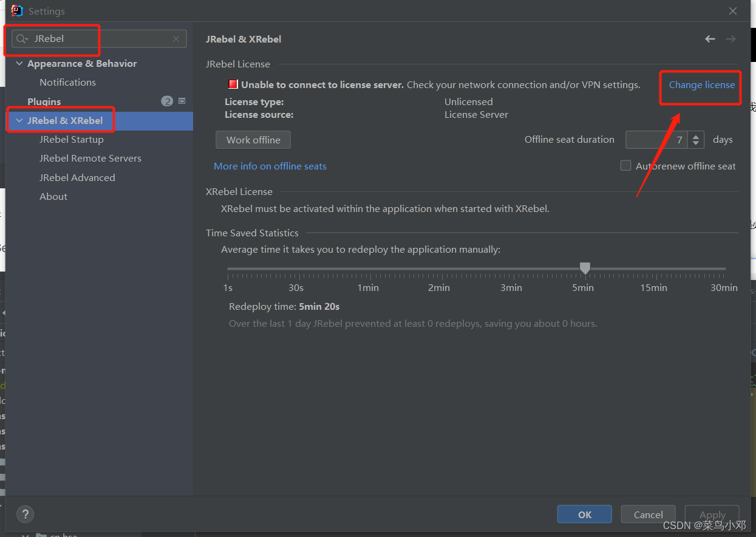Click the 30min label on the slider scale
Image resolution: width=756 pixels, height=537 pixels.
[x=724, y=287]
